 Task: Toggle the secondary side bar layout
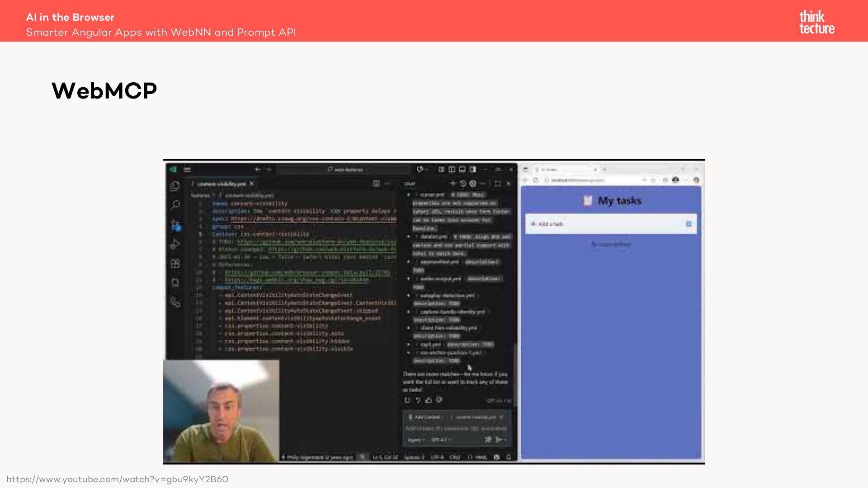472,169
